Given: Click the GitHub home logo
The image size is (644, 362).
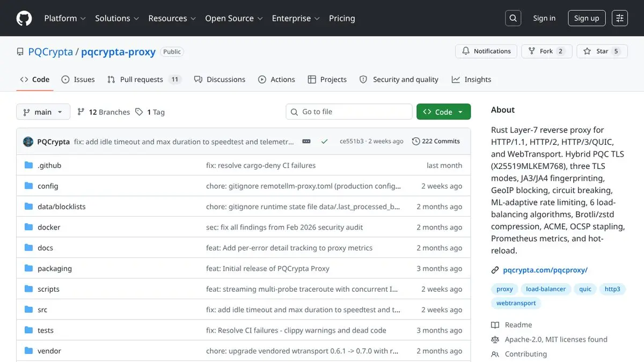Looking at the screenshot, I should point(24,18).
